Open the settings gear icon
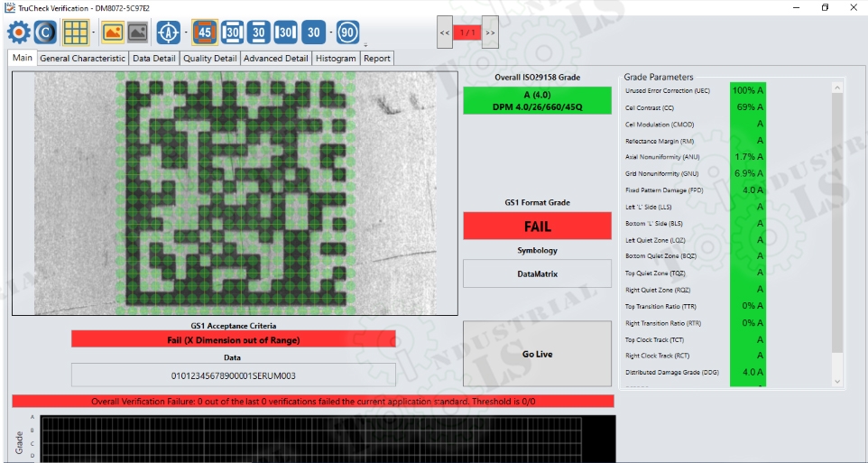 coord(19,32)
